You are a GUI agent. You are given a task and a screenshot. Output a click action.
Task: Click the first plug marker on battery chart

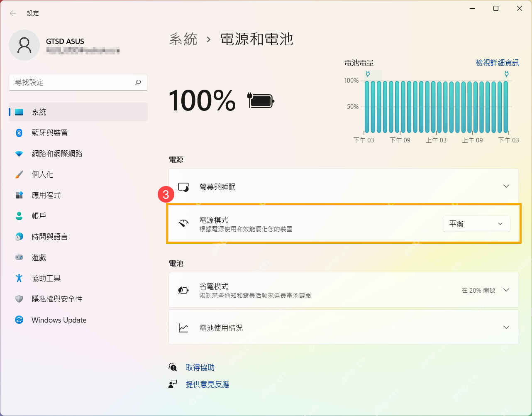tap(367, 74)
